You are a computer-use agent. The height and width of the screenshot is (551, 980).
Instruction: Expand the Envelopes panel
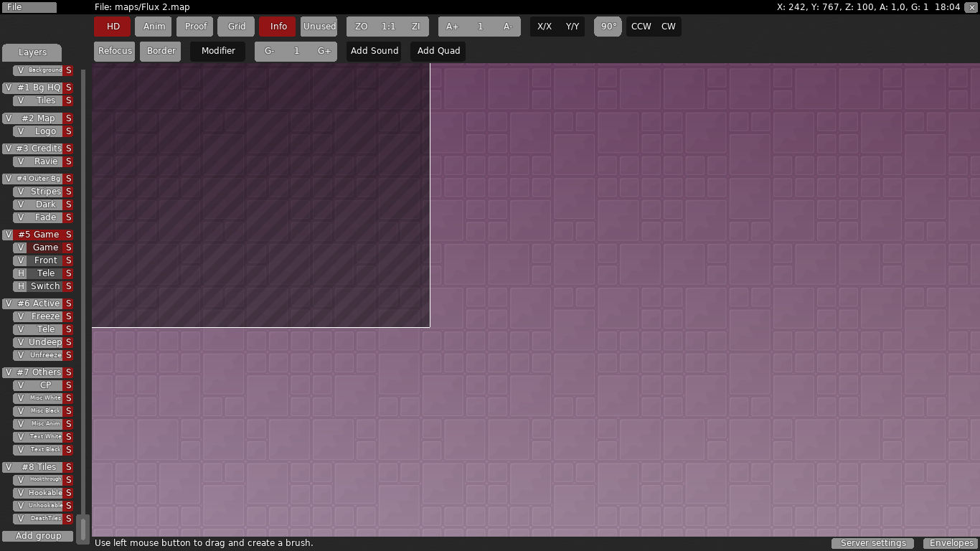951,543
